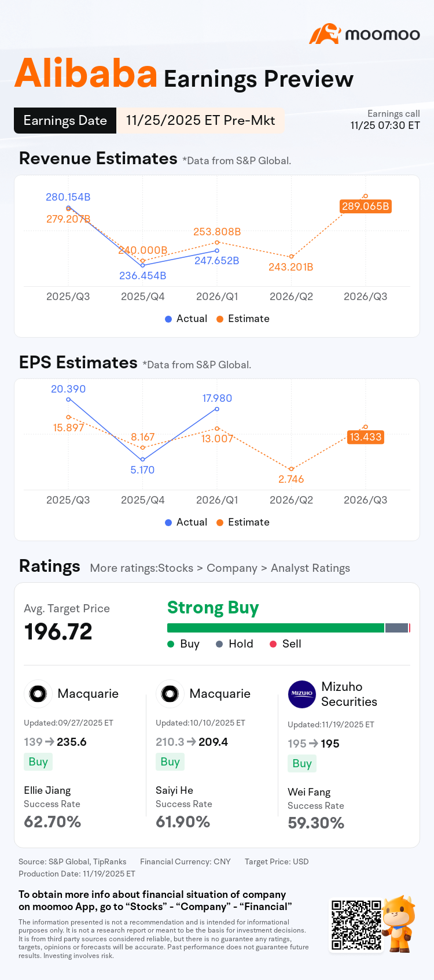Click the 289.065B revenue estimate label
This screenshot has height=980, width=434.
click(x=366, y=206)
